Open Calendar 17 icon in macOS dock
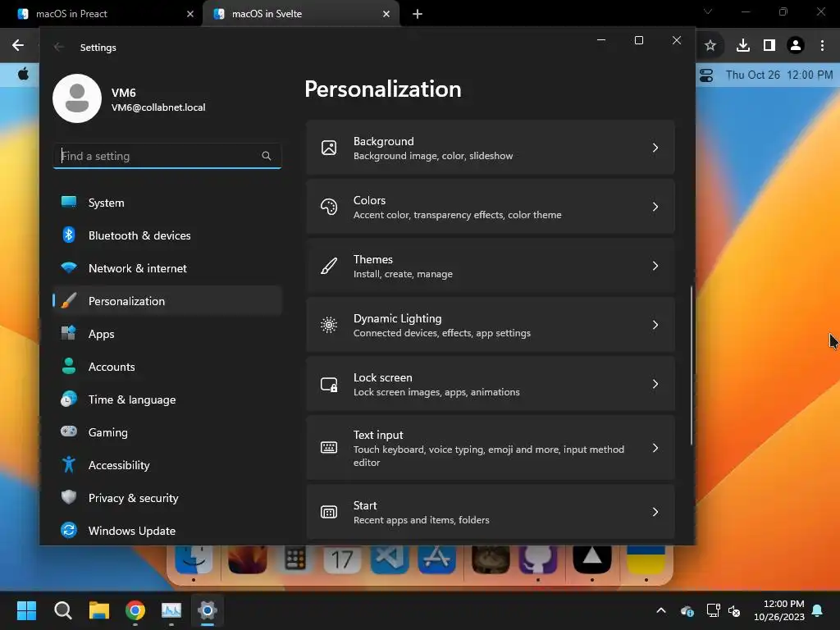 point(342,559)
